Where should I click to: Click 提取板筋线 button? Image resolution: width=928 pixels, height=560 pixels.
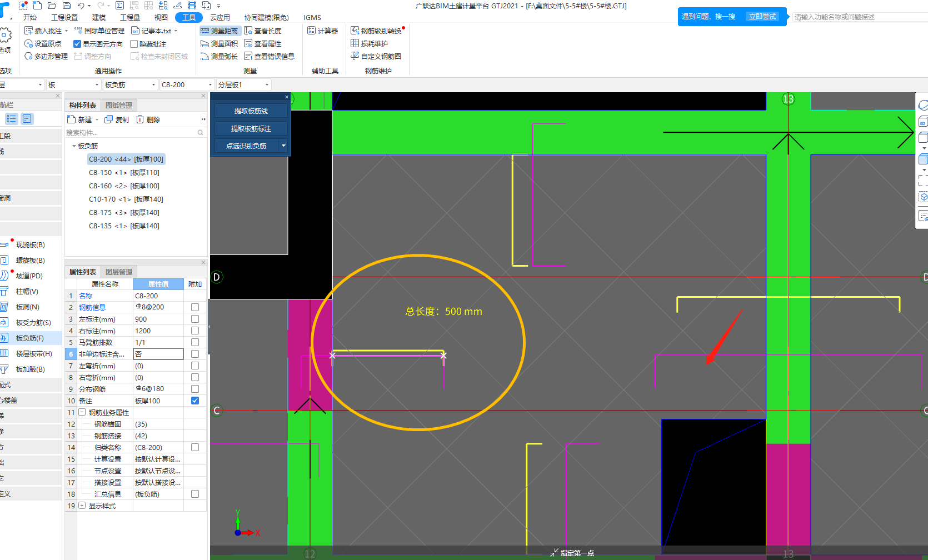251,111
